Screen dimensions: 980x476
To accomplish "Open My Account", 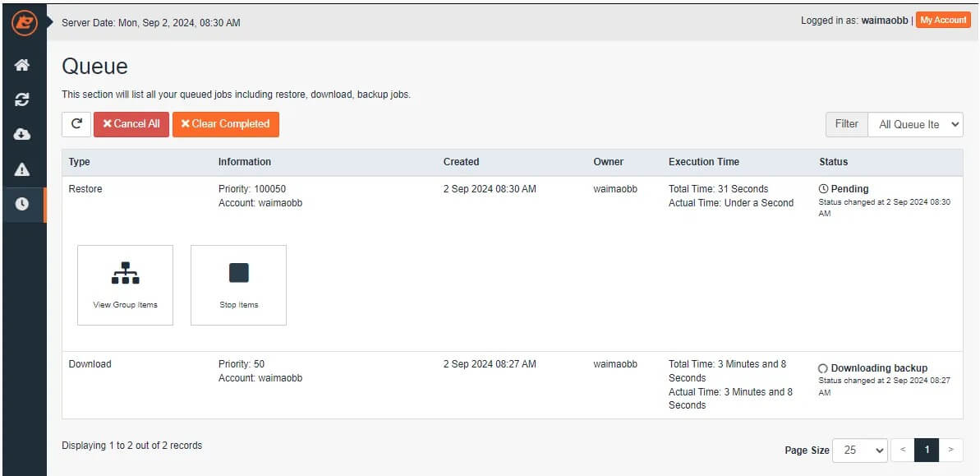I will [x=943, y=21].
